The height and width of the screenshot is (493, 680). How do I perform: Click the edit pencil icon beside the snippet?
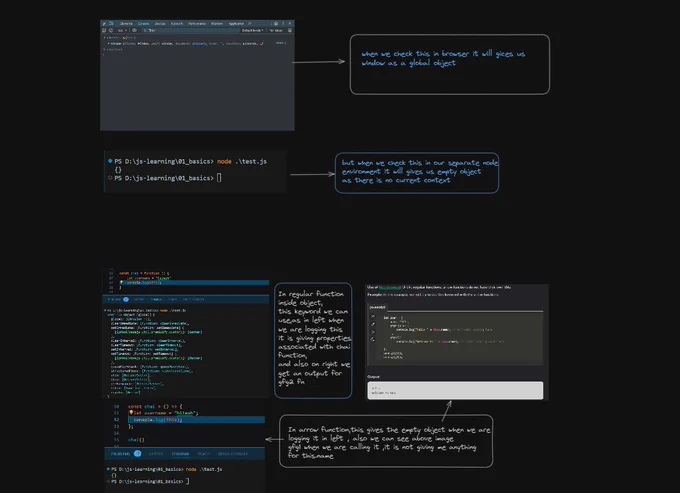pos(373,324)
